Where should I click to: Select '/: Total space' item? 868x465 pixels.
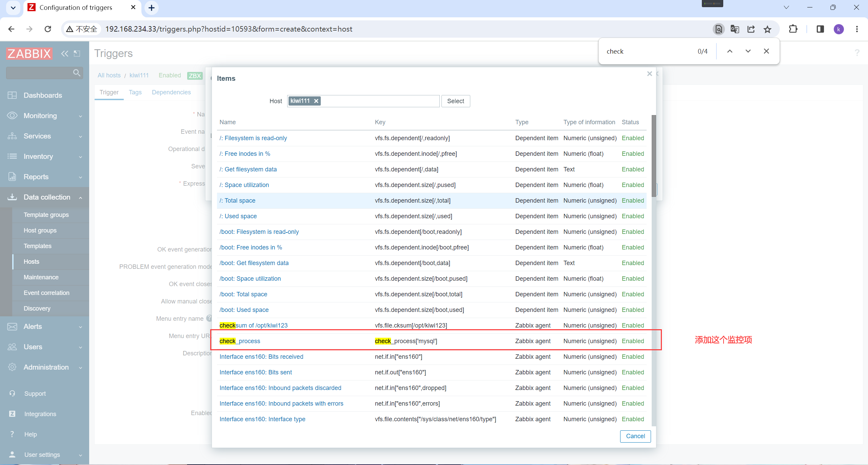tap(237, 201)
